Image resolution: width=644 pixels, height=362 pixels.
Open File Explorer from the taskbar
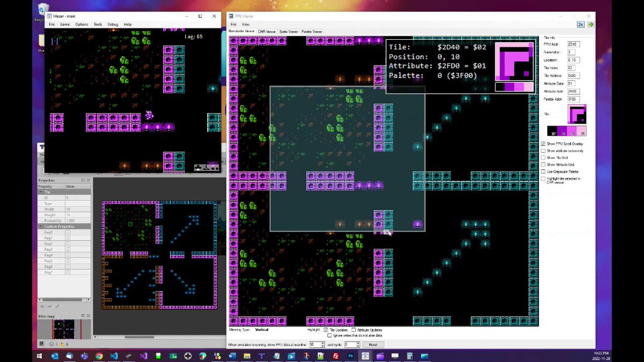pyautogui.click(x=246, y=356)
